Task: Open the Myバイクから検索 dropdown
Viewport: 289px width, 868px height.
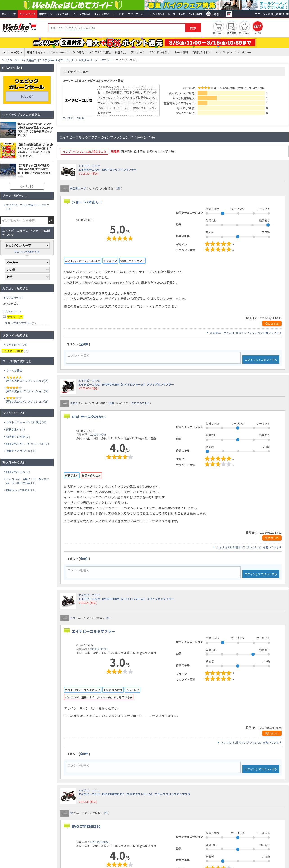Action: (x=27, y=245)
